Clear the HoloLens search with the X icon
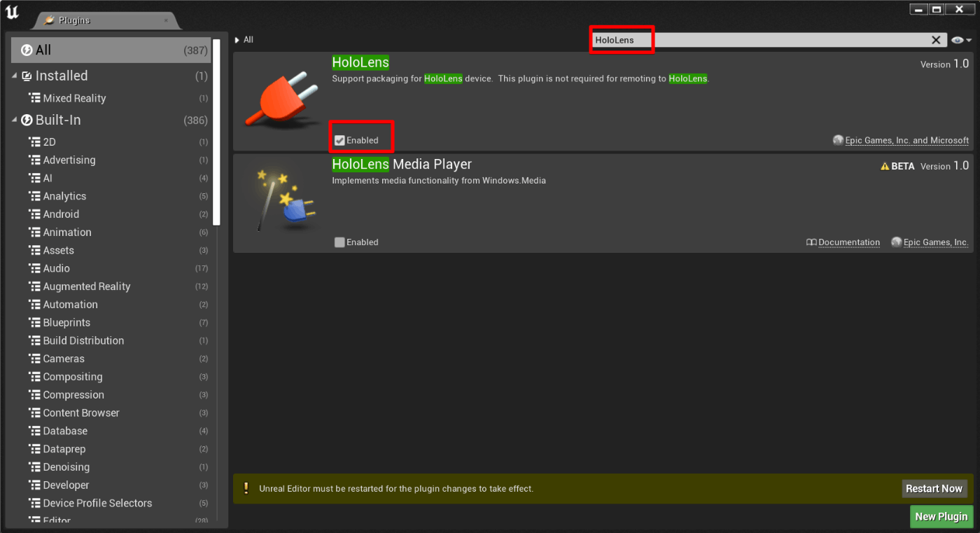The height and width of the screenshot is (533, 980). 936,40
